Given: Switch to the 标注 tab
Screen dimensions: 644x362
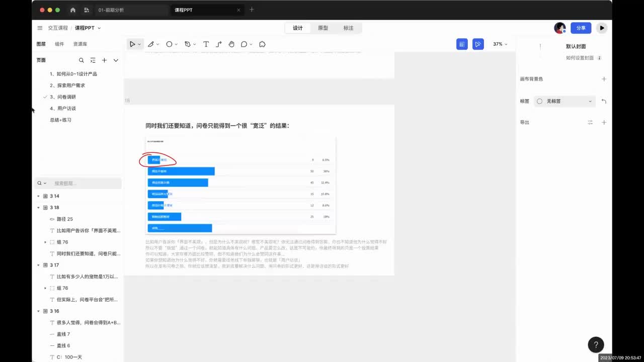Looking at the screenshot, I should tap(349, 28).
